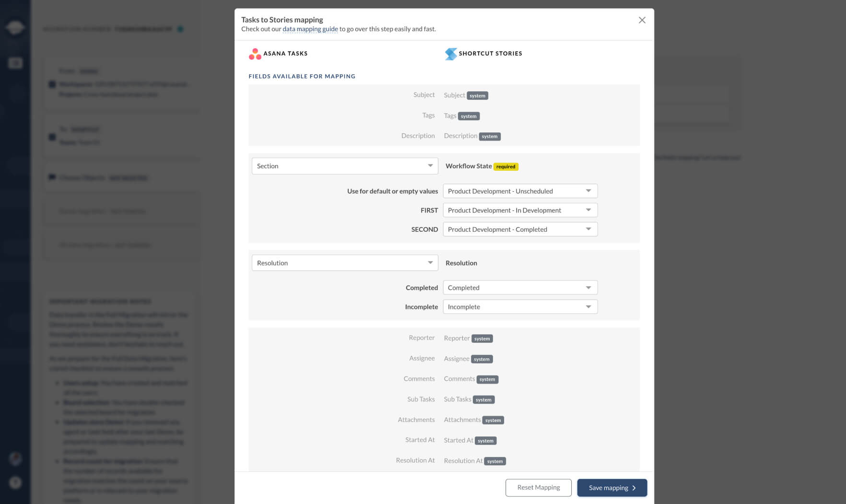Open the Section source field dropdown
Viewport: 846px width, 504px height.
(x=345, y=166)
